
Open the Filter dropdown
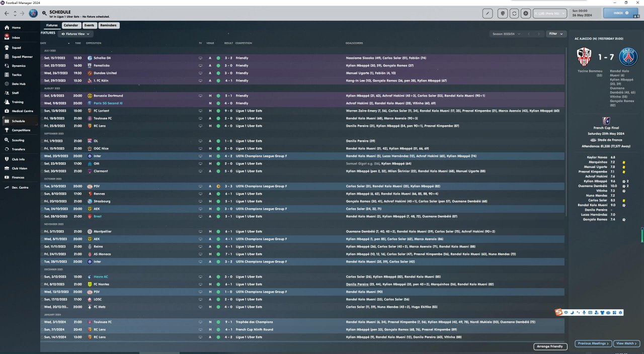[556, 34]
